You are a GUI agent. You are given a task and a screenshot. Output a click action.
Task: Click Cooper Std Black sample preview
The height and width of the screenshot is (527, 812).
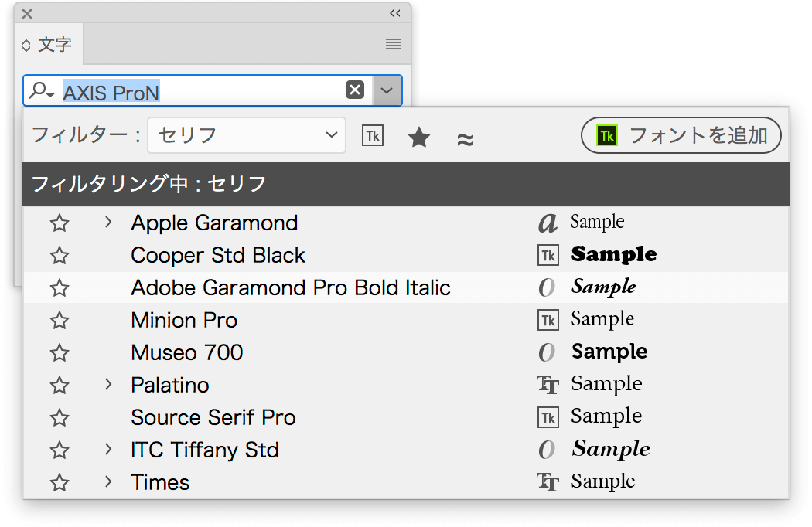pyautogui.click(x=614, y=254)
